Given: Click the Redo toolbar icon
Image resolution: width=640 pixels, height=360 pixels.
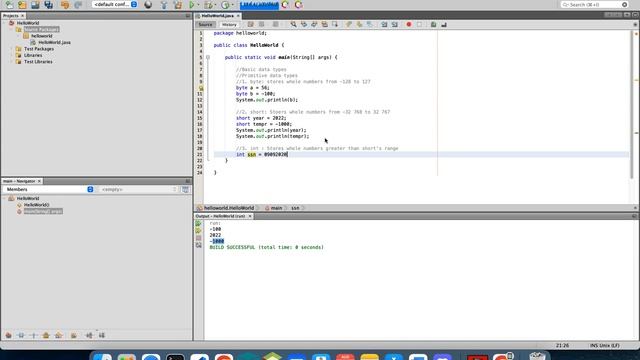Looking at the screenshot, I should 78,5.
